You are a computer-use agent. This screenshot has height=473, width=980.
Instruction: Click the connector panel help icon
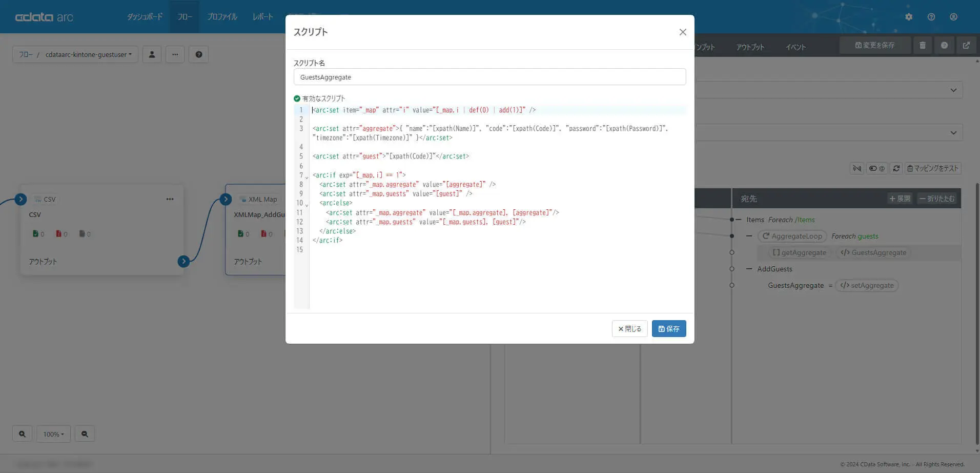click(944, 45)
